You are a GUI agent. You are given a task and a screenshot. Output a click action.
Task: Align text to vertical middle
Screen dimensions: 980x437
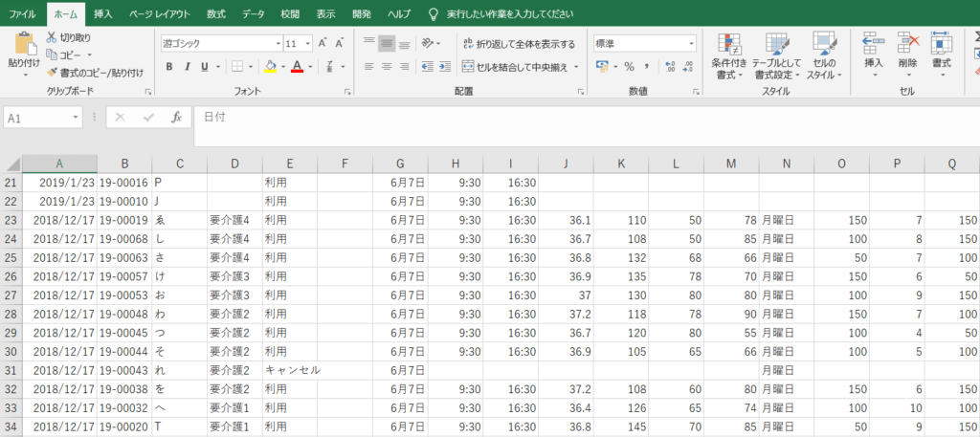point(387,44)
